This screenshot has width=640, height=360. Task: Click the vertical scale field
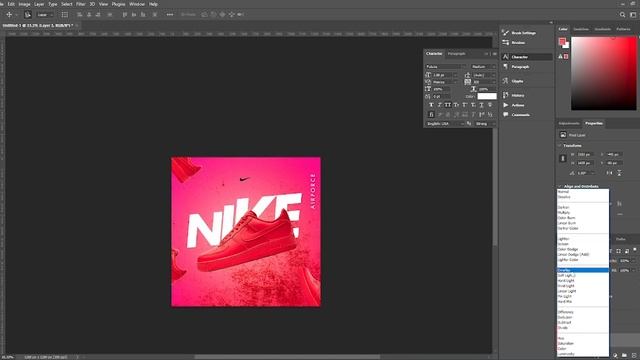pyautogui.click(x=441, y=89)
